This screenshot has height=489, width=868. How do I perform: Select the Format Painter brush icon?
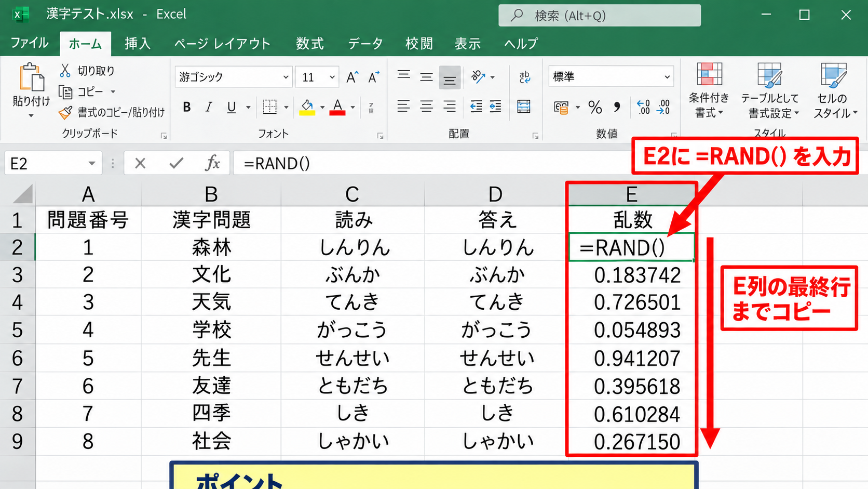pos(65,112)
